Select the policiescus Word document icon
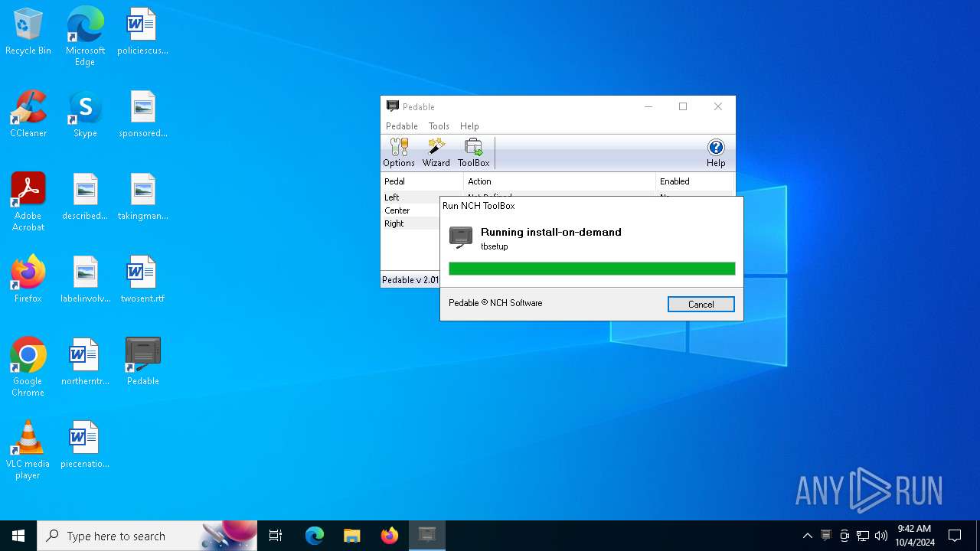 point(142,32)
